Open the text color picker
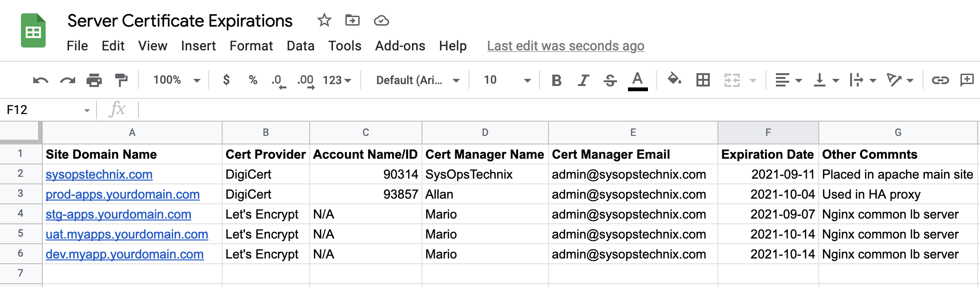The image size is (980, 287). pyautogui.click(x=638, y=80)
